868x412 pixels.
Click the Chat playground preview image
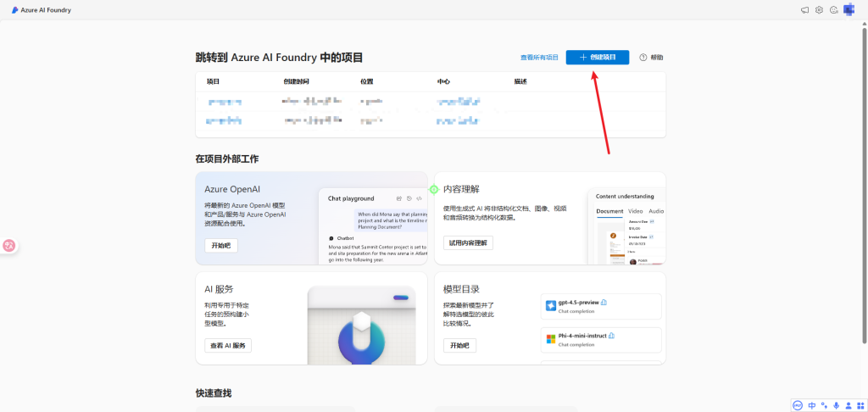373,226
